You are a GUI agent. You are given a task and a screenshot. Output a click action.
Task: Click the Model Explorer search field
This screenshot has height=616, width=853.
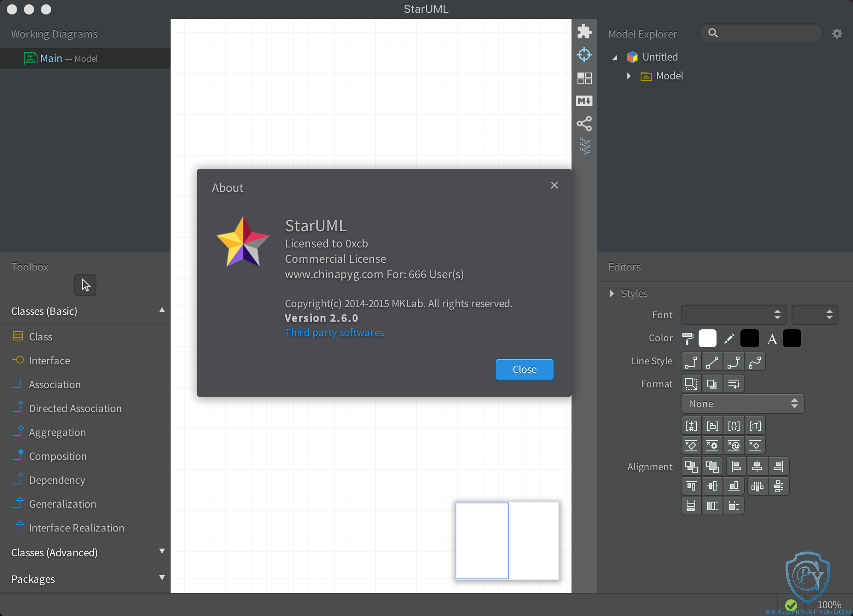point(761,33)
